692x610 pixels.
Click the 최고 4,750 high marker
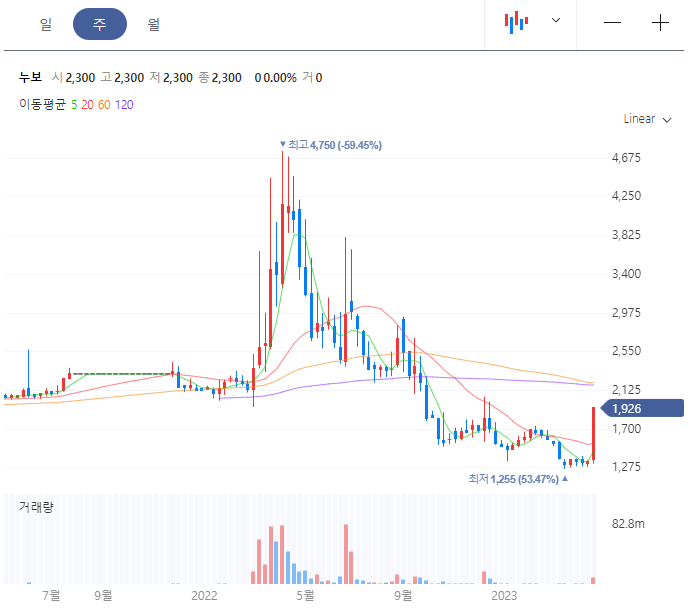click(x=331, y=145)
